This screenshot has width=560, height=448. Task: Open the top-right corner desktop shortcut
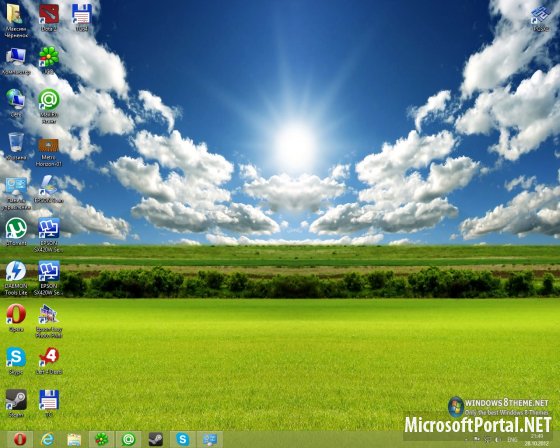[x=541, y=18]
